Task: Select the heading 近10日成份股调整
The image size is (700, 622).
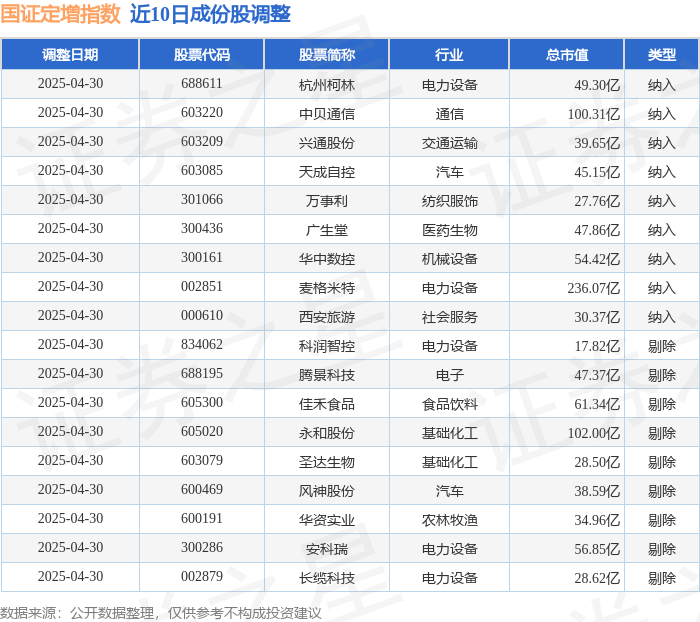Action: [210, 14]
